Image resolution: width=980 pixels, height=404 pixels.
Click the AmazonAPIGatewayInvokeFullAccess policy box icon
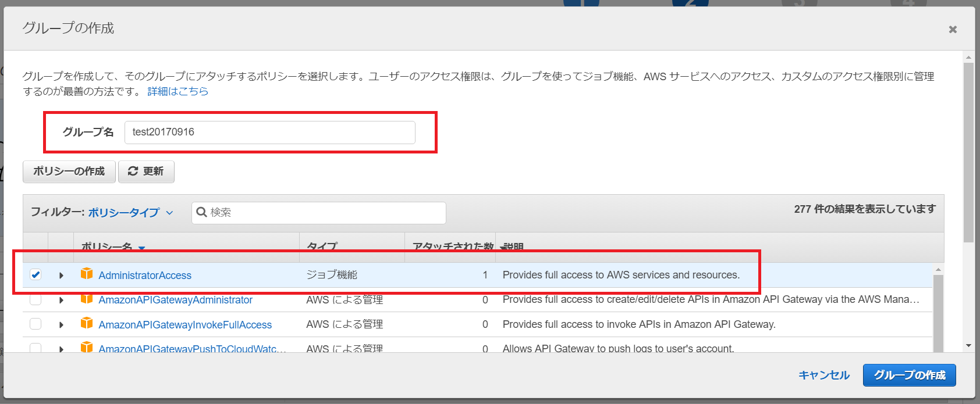(x=87, y=323)
